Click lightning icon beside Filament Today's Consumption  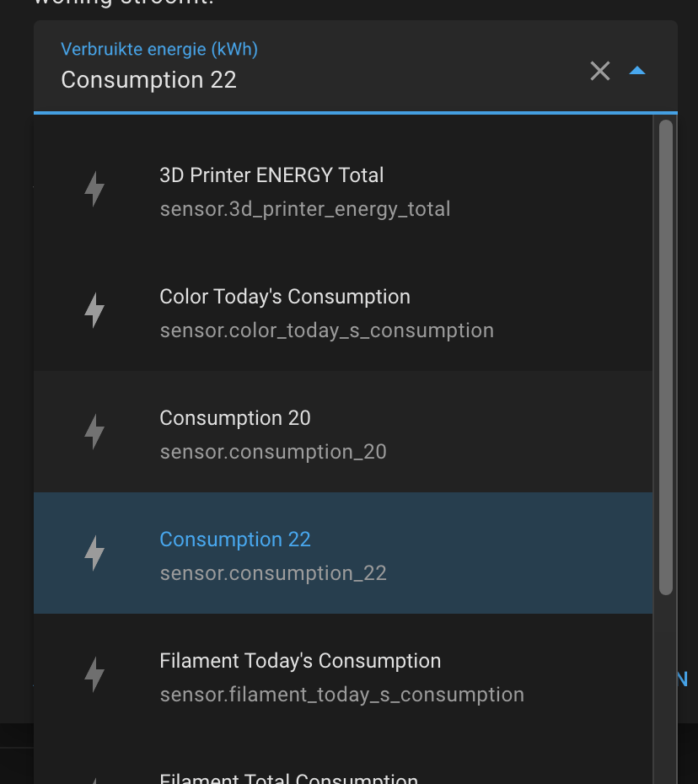(x=94, y=675)
